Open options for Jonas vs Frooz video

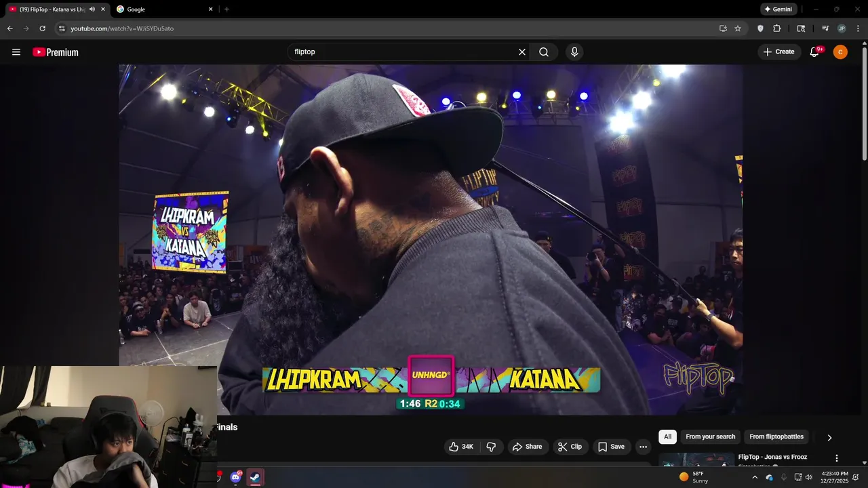pyautogui.click(x=836, y=458)
